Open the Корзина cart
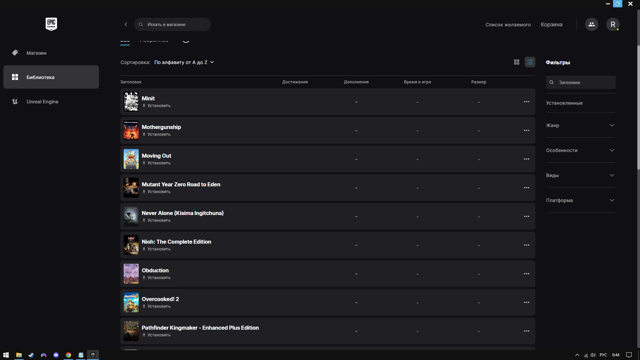The image size is (640, 360). pos(551,24)
